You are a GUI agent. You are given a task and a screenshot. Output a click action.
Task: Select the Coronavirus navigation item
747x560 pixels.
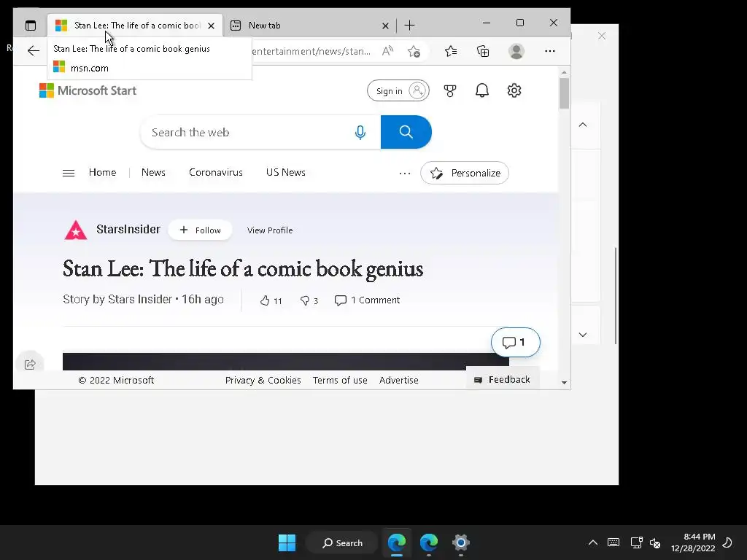(x=216, y=172)
